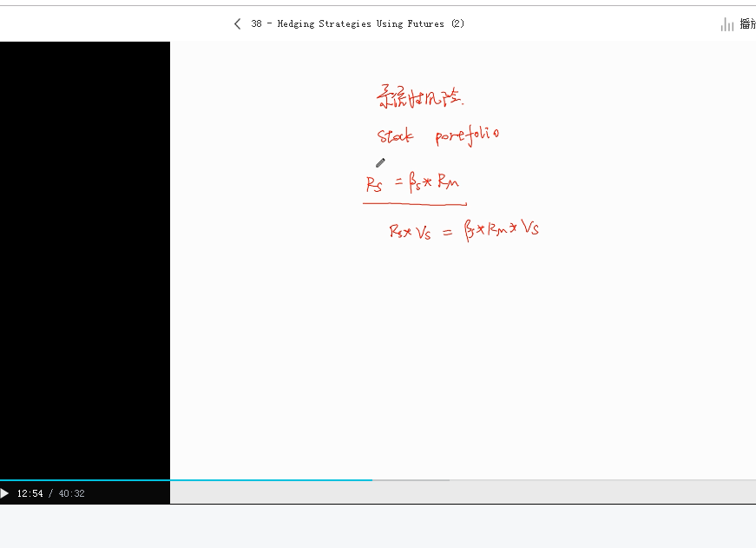756x548 pixels.
Task: Jump to the very start of the progress bar
Action: 2,480
